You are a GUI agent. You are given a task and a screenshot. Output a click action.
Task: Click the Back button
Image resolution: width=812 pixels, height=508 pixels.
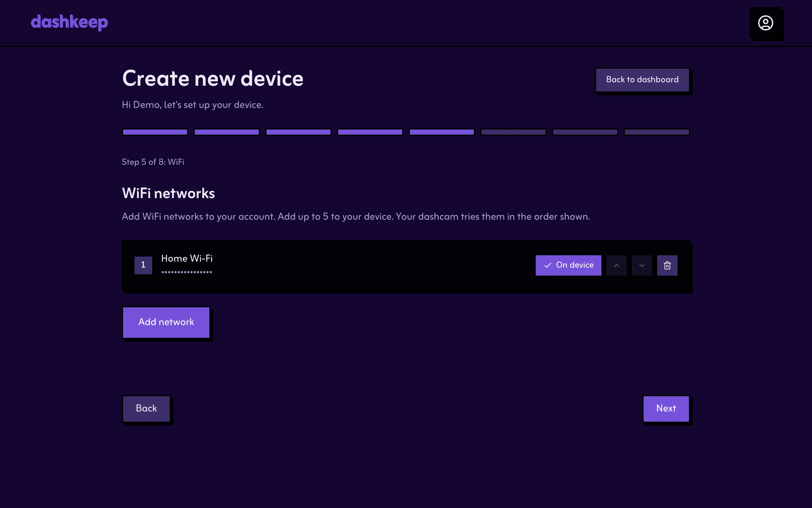point(146,409)
